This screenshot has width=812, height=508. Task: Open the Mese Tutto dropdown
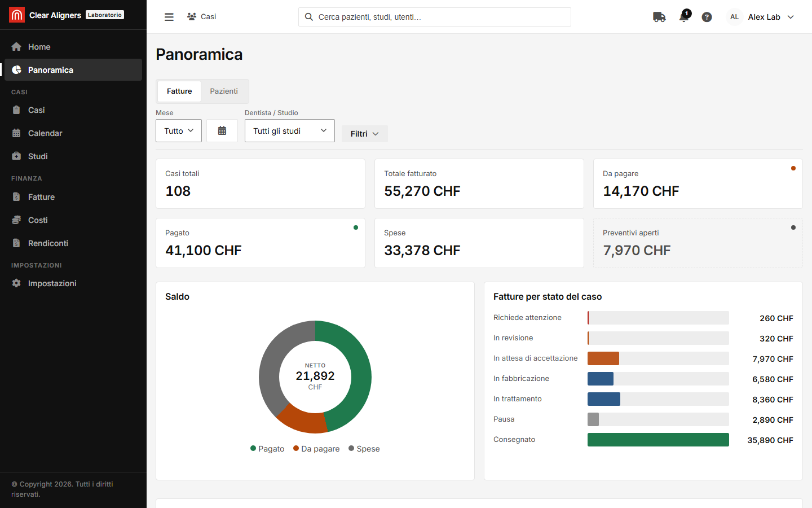tap(179, 130)
